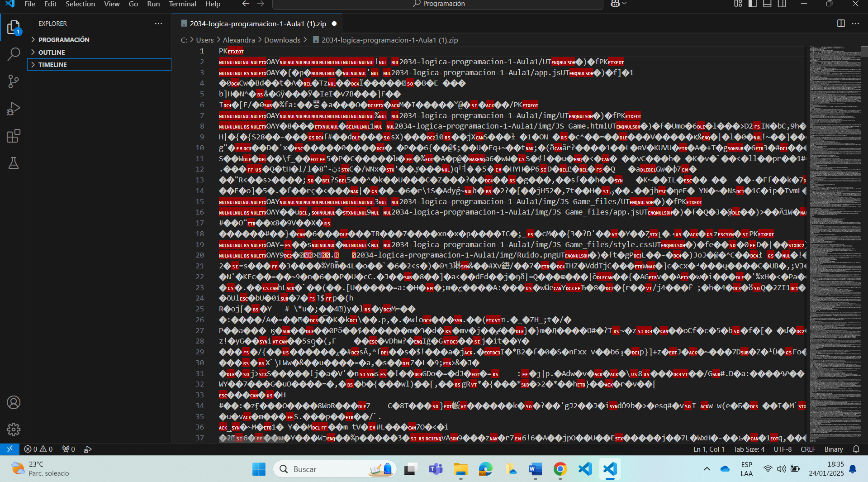868x482 pixels.
Task: Open Microsoft Word from the taskbar
Action: pos(535,469)
